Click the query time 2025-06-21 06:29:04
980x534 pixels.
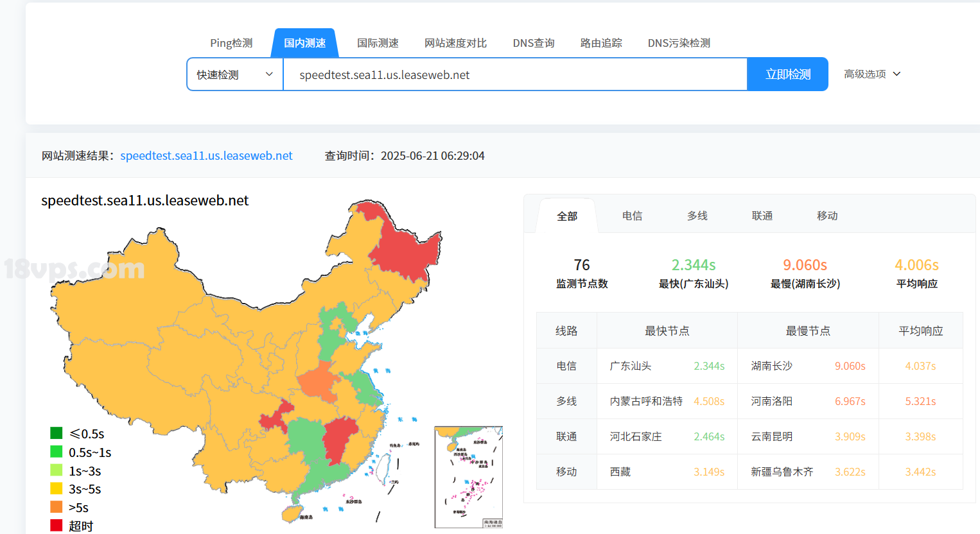point(432,156)
